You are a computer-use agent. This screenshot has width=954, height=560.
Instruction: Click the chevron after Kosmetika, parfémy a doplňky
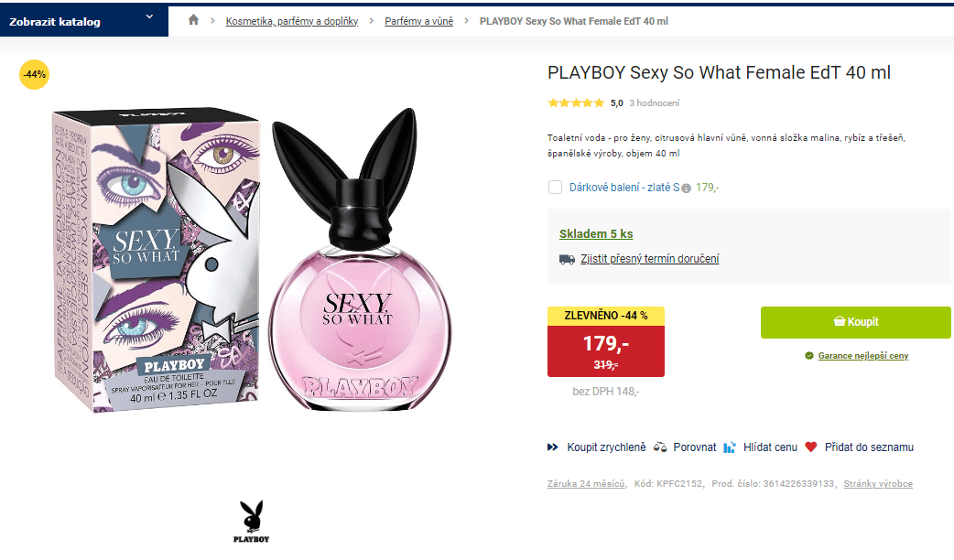(372, 19)
